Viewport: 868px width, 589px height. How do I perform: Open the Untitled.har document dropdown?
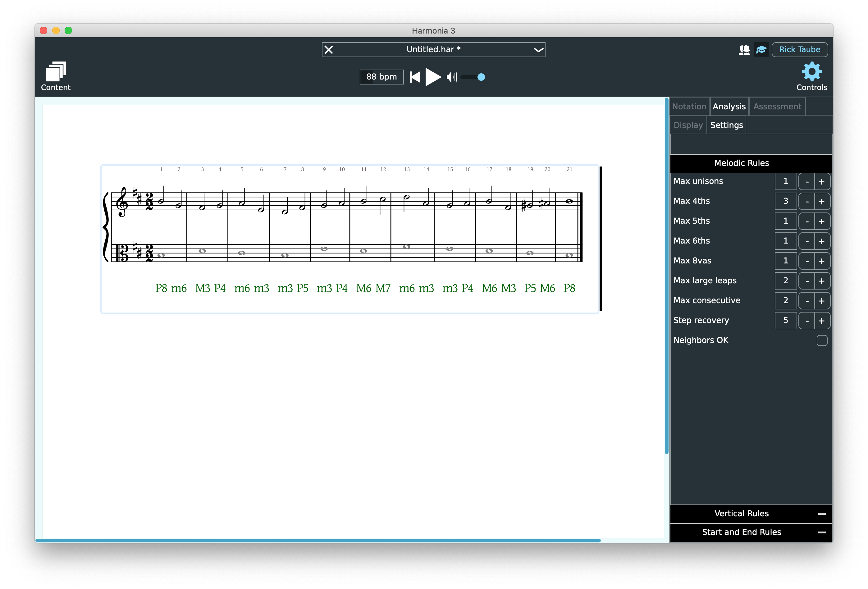coord(538,50)
